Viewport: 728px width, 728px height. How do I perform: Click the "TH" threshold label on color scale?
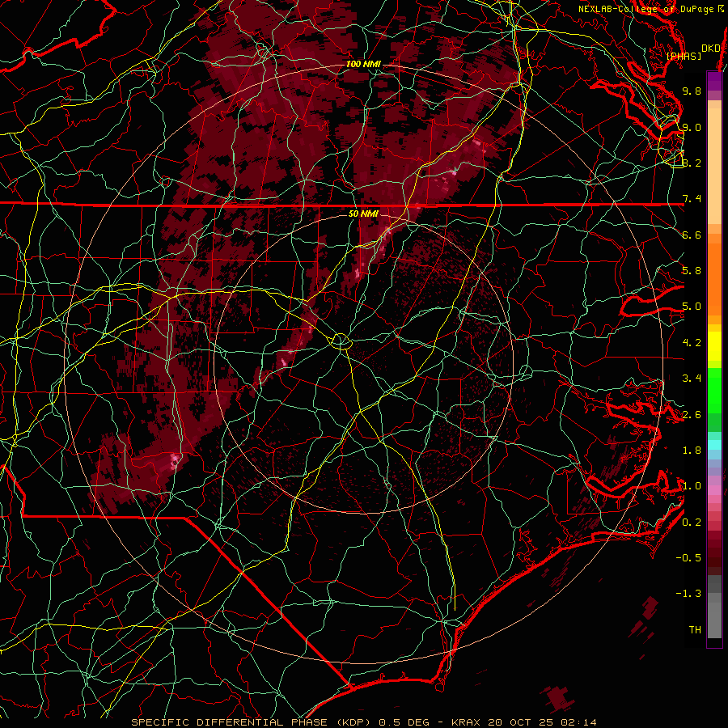click(695, 630)
